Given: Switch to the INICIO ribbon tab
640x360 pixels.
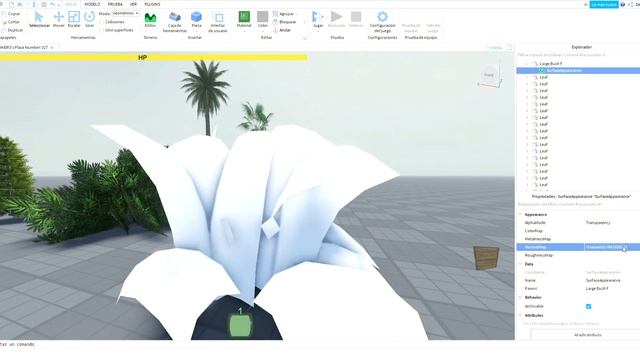Looking at the screenshot, I should point(71,4).
